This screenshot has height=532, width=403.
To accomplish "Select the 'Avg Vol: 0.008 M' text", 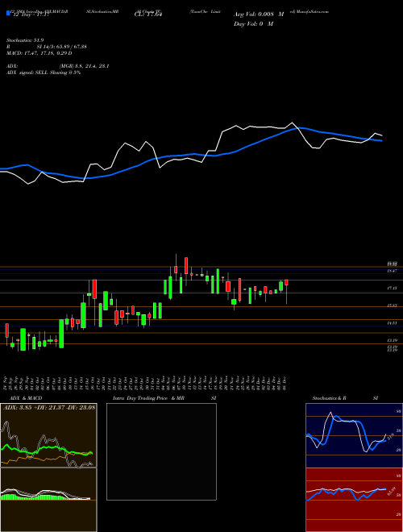I will pyautogui.click(x=259, y=15).
